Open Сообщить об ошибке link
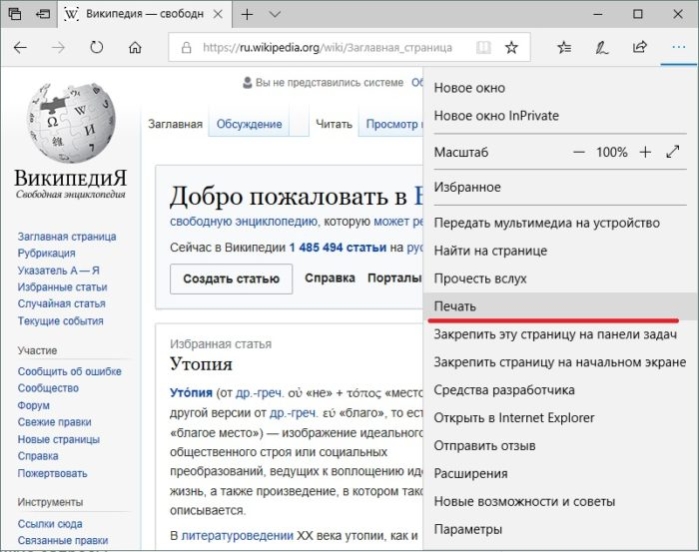The image size is (699, 552). 70,371
